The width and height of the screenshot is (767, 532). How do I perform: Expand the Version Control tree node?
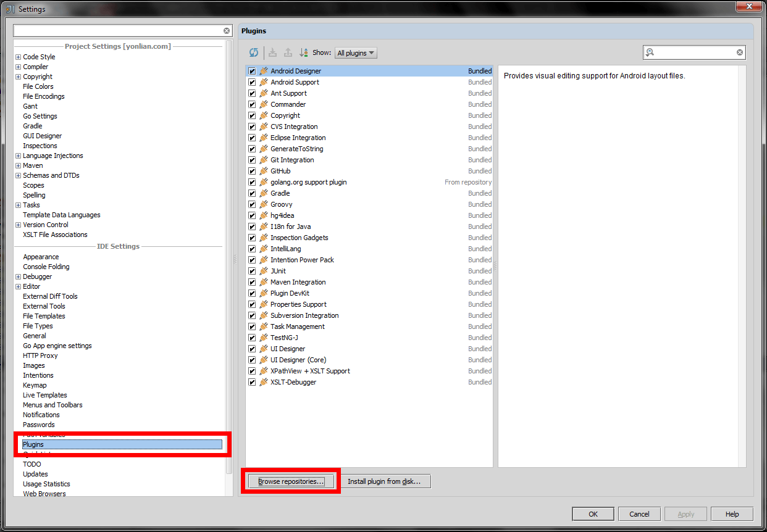pyautogui.click(x=18, y=225)
